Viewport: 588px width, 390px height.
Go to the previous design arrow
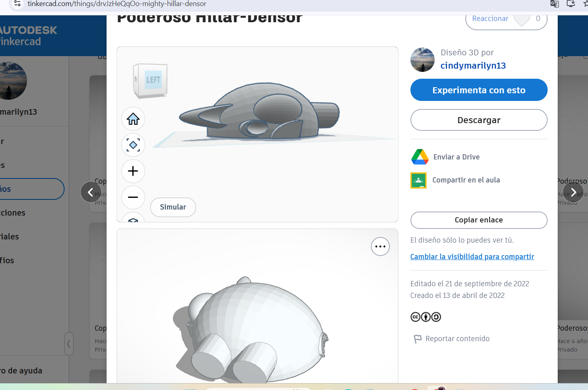point(91,192)
